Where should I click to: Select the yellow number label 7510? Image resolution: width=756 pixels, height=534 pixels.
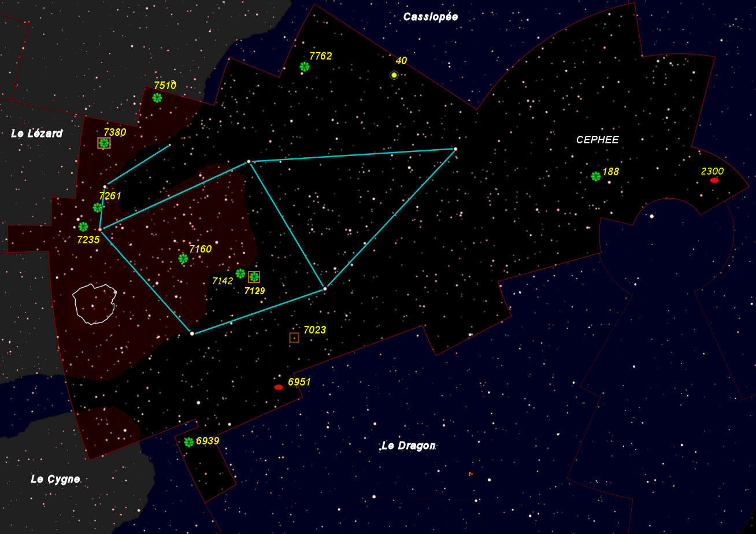[x=165, y=86]
